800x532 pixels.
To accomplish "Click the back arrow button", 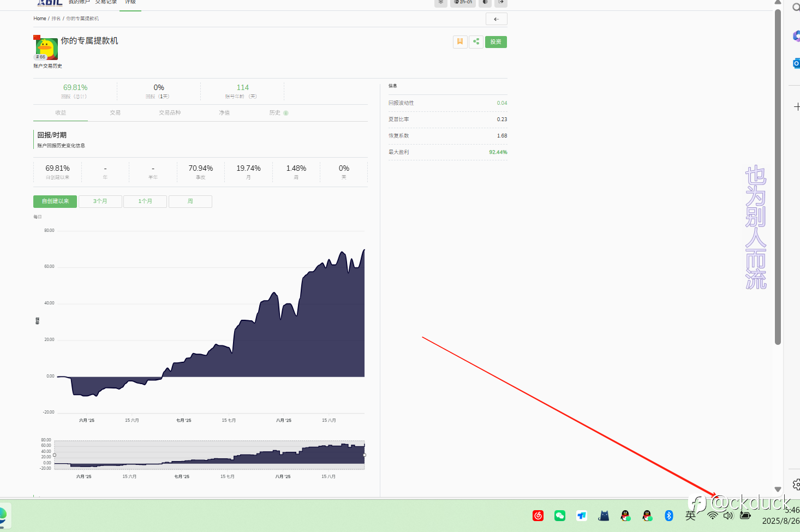I will pos(496,19).
